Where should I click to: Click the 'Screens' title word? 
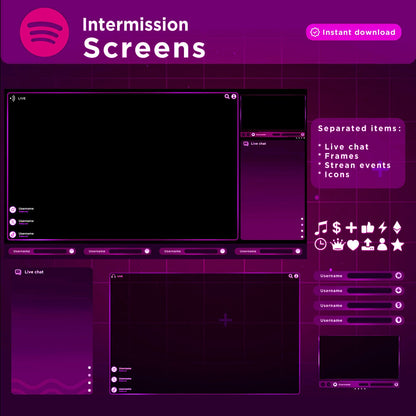(144, 49)
